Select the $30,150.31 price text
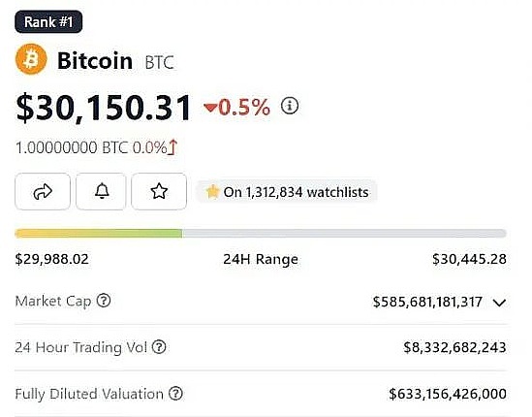 104,108
